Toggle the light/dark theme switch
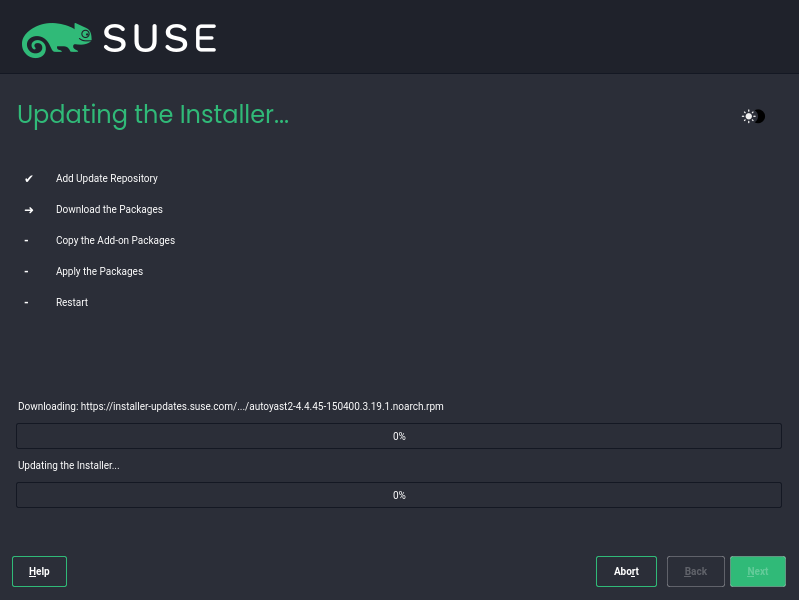The width and height of the screenshot is (799, 600). (753, 116)
